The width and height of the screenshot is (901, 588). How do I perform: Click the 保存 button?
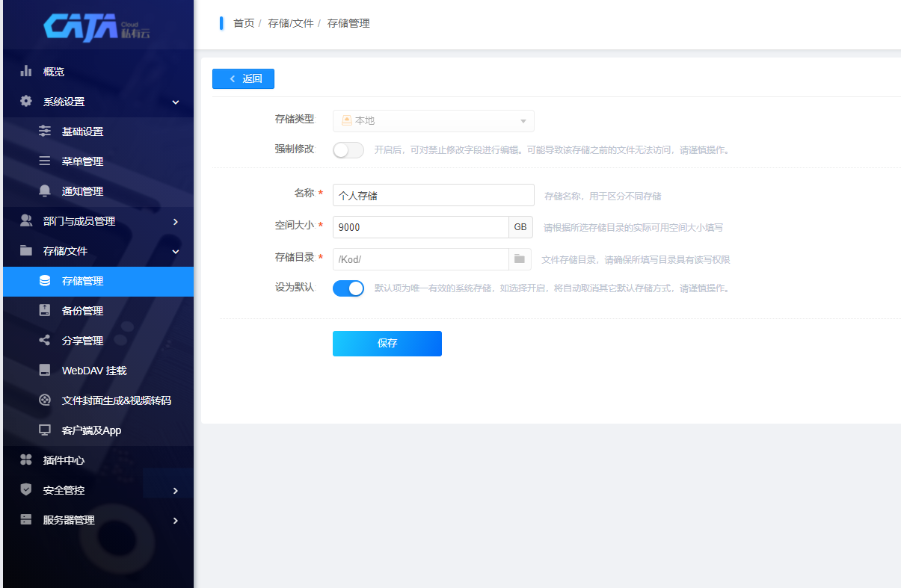tap(387, 344)
